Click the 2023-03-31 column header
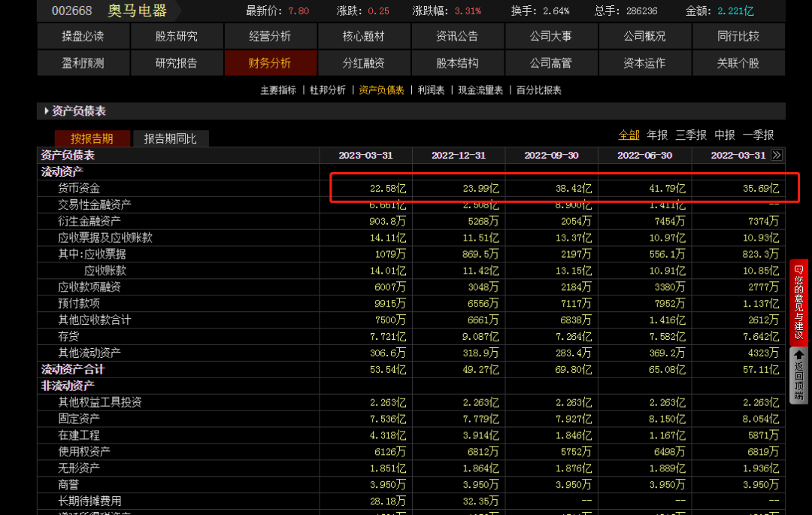812x515 pixels. (x=365, y=156)
